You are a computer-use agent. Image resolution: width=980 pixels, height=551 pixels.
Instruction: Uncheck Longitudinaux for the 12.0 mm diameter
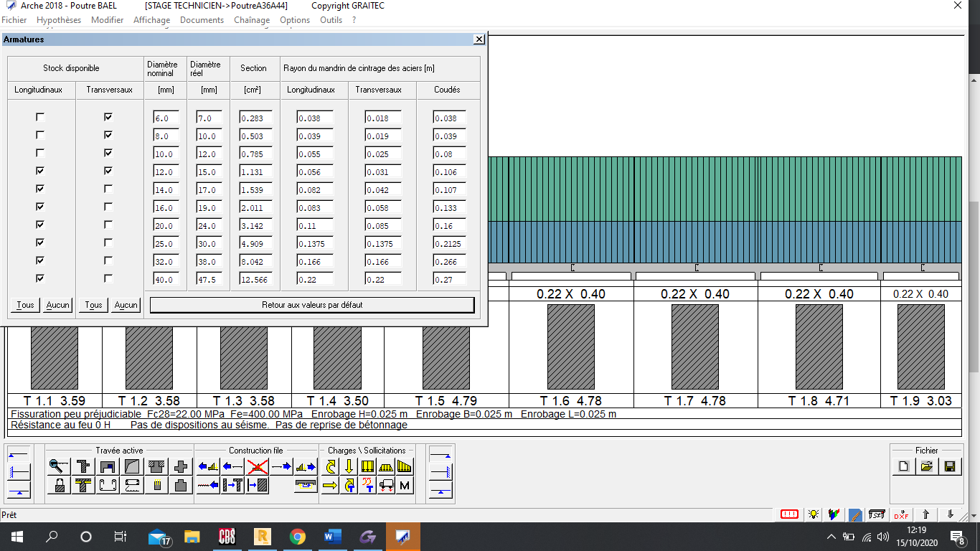40,171
